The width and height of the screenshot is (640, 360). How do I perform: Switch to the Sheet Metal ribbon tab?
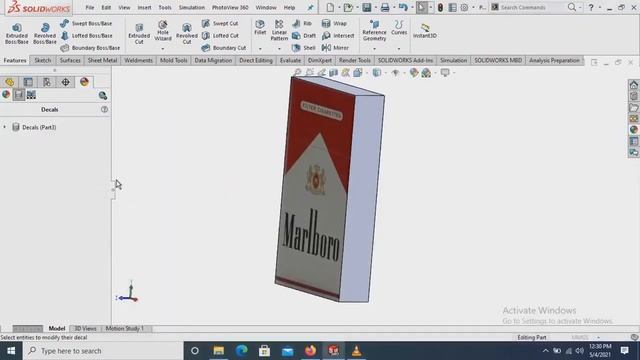coord(102,60)
